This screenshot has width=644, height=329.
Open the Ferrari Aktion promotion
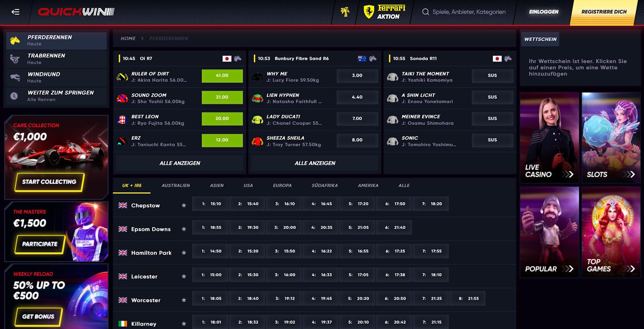point(384,12)
